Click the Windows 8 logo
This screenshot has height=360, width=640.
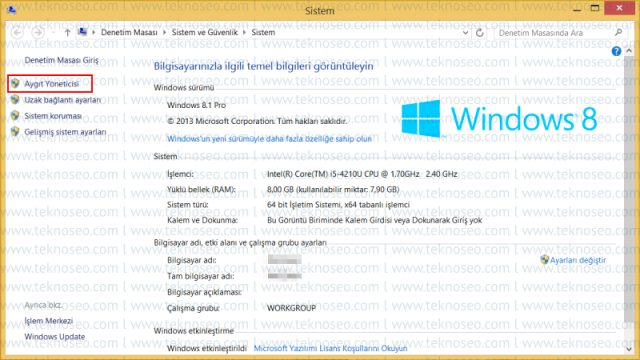(x=499, y=118)
